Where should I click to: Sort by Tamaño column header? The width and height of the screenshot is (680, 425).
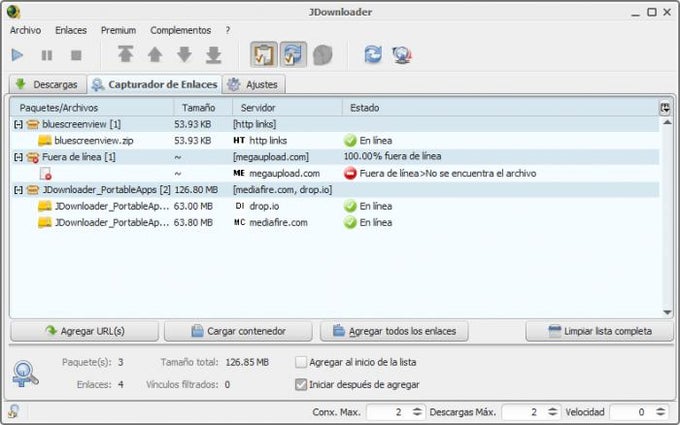(x=203, y=108)
